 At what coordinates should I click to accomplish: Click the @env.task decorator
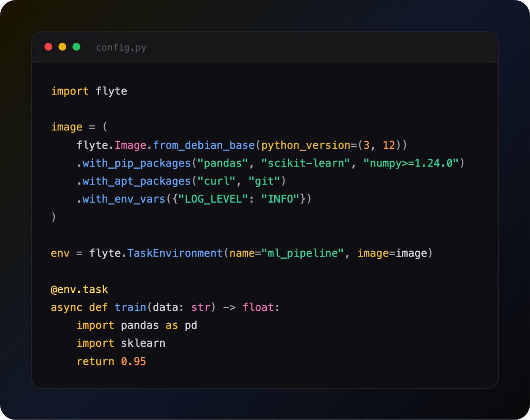(x=79, y=290)
